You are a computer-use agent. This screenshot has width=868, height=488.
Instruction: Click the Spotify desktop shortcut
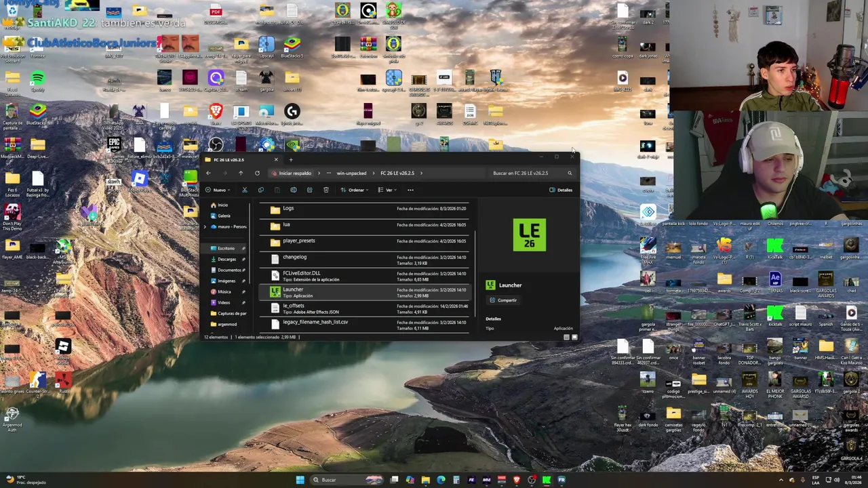(37, 81)
